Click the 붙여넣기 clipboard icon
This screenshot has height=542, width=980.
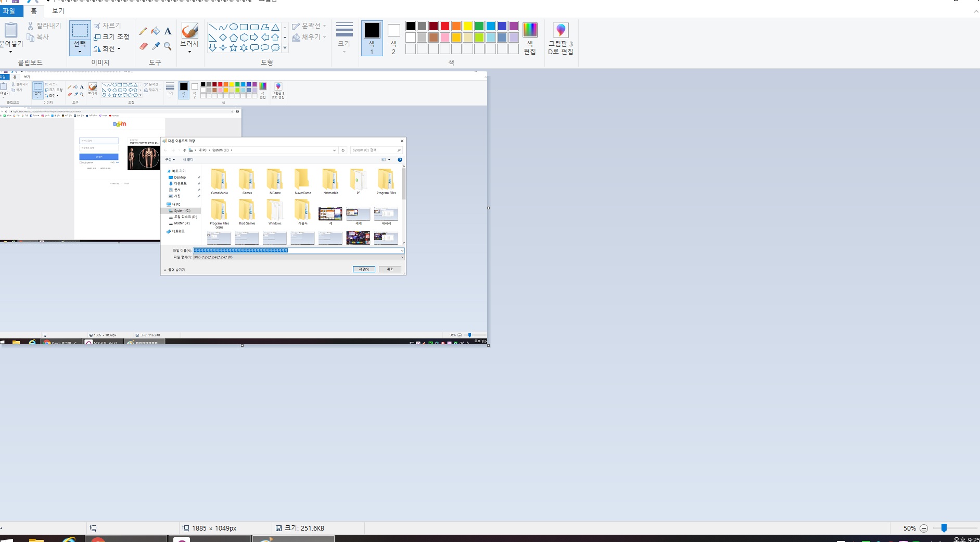coord(10,30)
